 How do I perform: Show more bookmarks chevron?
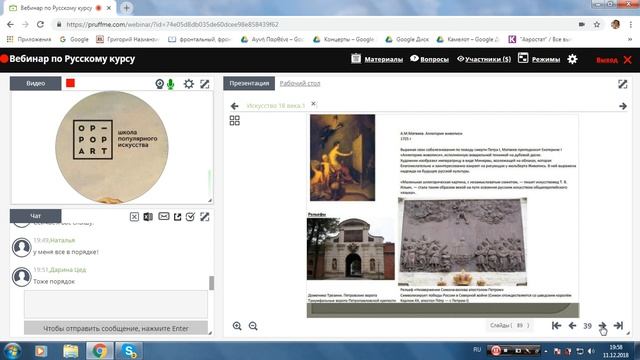(630, 39)
